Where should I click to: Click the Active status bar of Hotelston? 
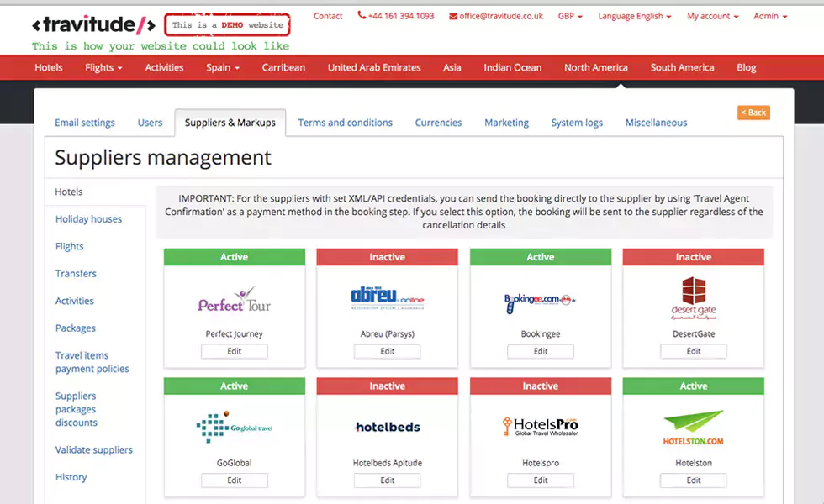(x=693, y=386)
